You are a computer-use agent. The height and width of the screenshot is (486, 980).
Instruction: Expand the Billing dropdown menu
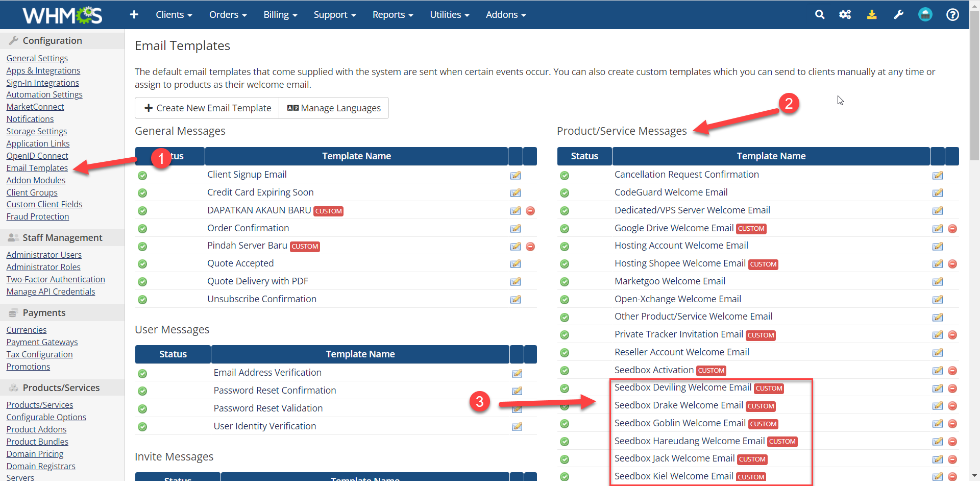pyautogui.click(x=280, y=15)
